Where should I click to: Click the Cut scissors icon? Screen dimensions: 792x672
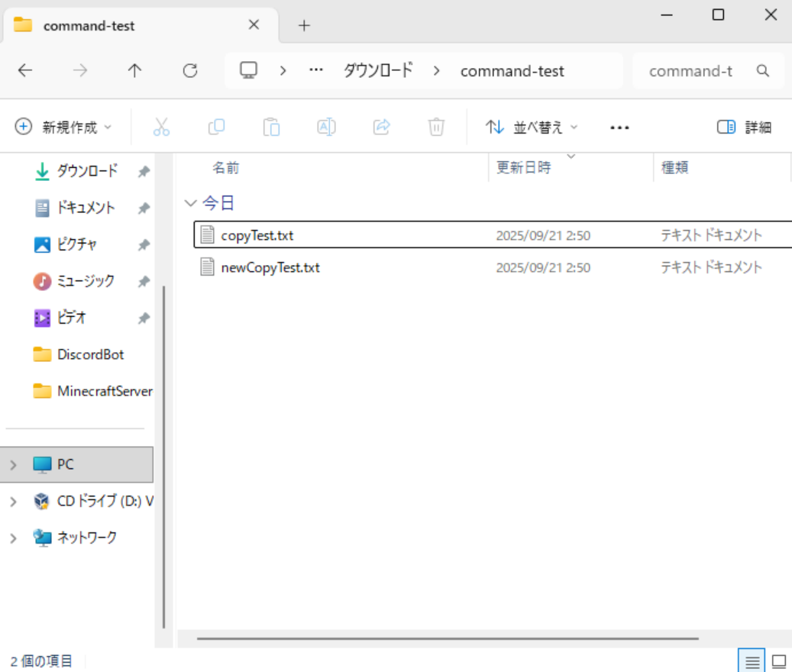pyautogui.click(x=161, y=128)
